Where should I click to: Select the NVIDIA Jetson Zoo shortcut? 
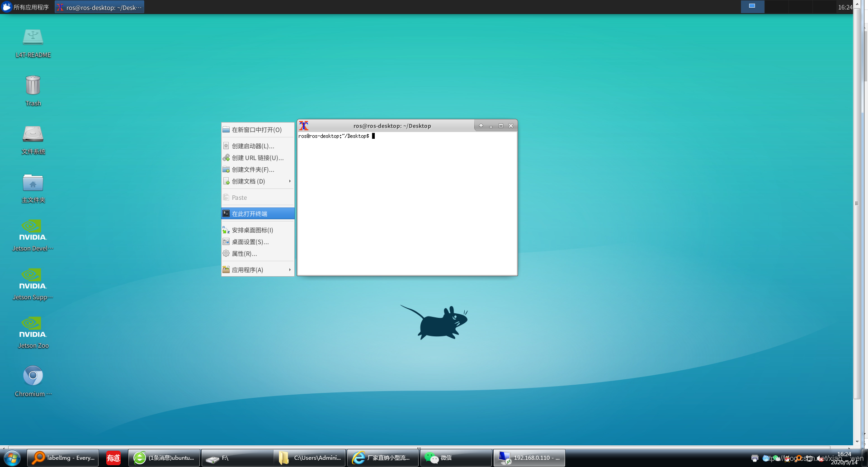(33, 333)
